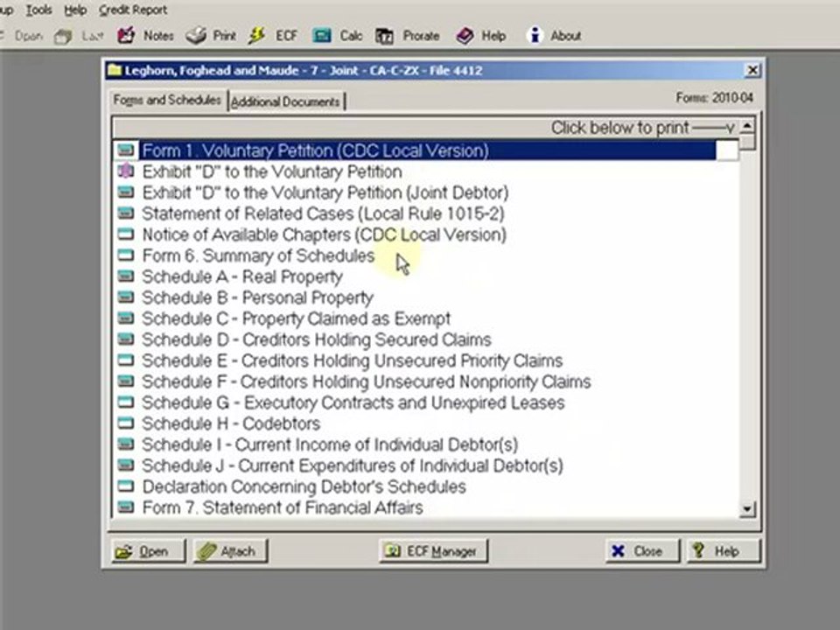Image resolution: width=840 pixels, height=630 pixels.
Task: Select Schedule C - Property Claimed as Exempt
Action: tap(297, 318)
